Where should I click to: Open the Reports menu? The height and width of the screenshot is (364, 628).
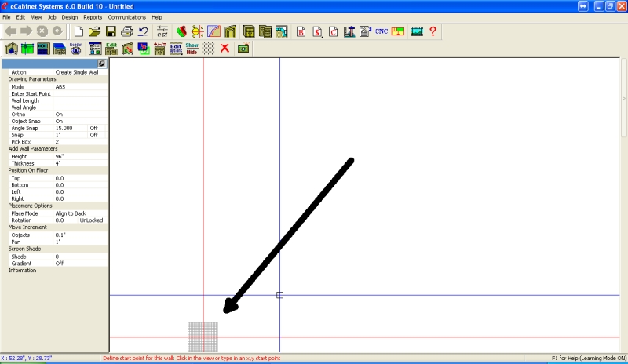pyautogui.click(x=93, y=16)
